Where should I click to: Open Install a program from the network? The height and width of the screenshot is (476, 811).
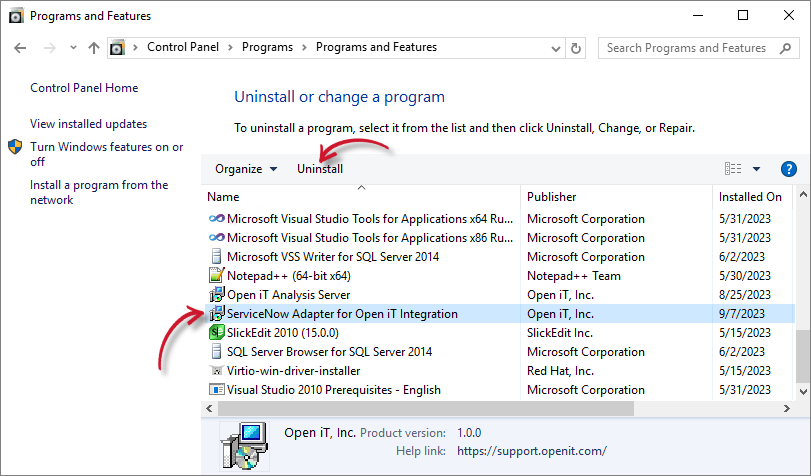coord(99,192)
